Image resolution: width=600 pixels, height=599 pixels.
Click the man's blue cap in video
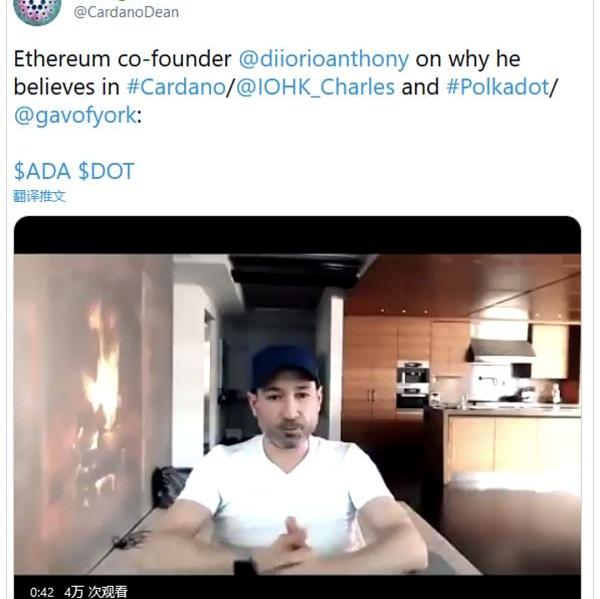pyautogui.click(x=285, y=366)
